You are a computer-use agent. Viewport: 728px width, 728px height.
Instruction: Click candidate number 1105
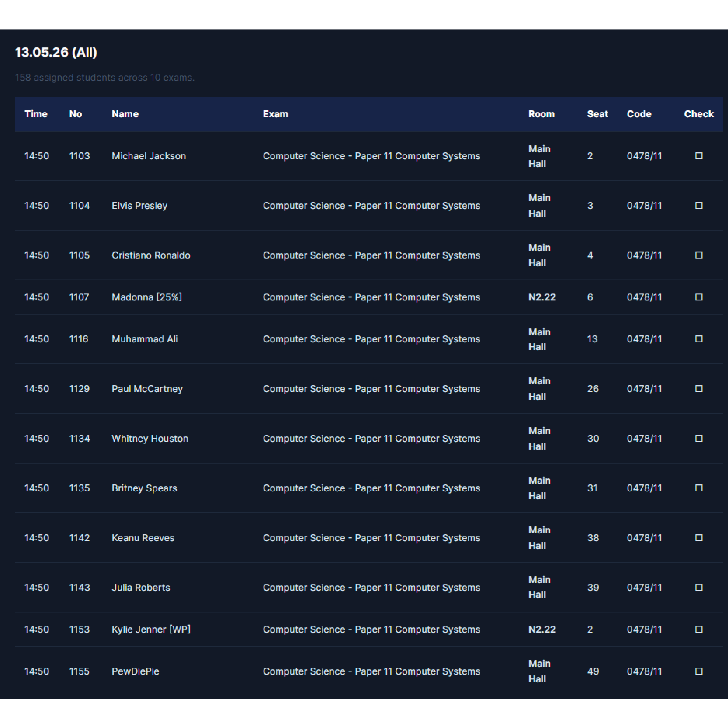pos(79,255)
